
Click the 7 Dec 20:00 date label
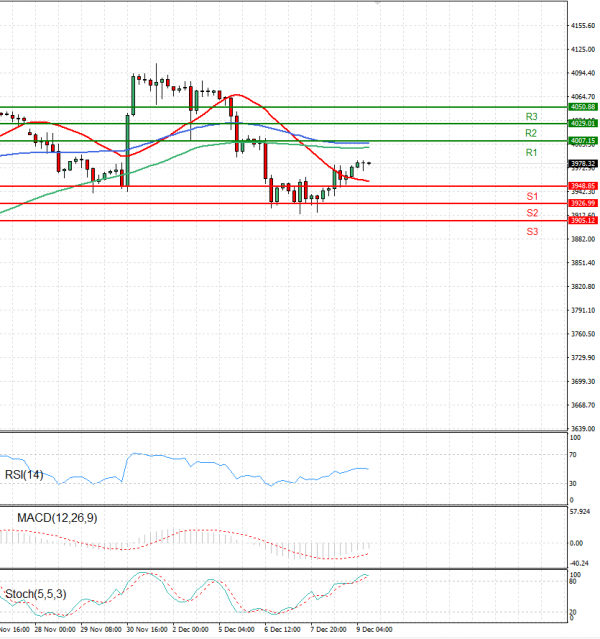pos(329,630)
